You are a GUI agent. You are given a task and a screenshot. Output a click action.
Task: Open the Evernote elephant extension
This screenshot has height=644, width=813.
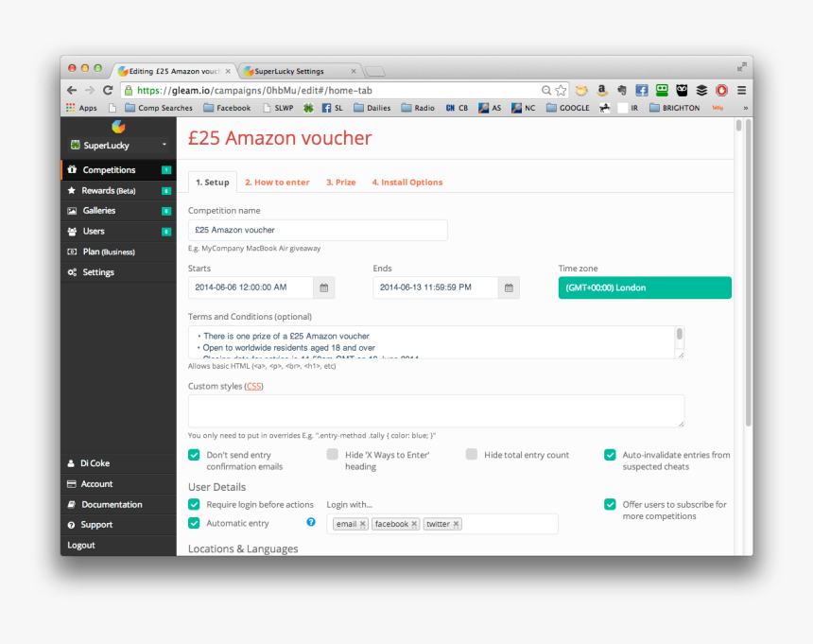622,91
